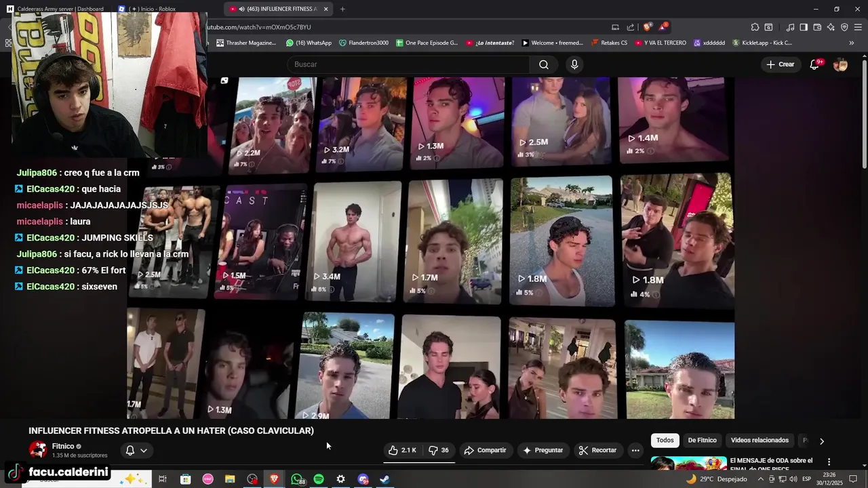Open the music note media control icon
Viewport: 868px width, 488px height.
tap(790, 27)
